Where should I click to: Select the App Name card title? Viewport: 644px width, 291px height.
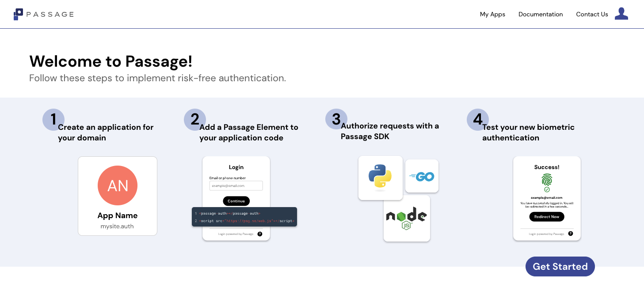point(118,215)
